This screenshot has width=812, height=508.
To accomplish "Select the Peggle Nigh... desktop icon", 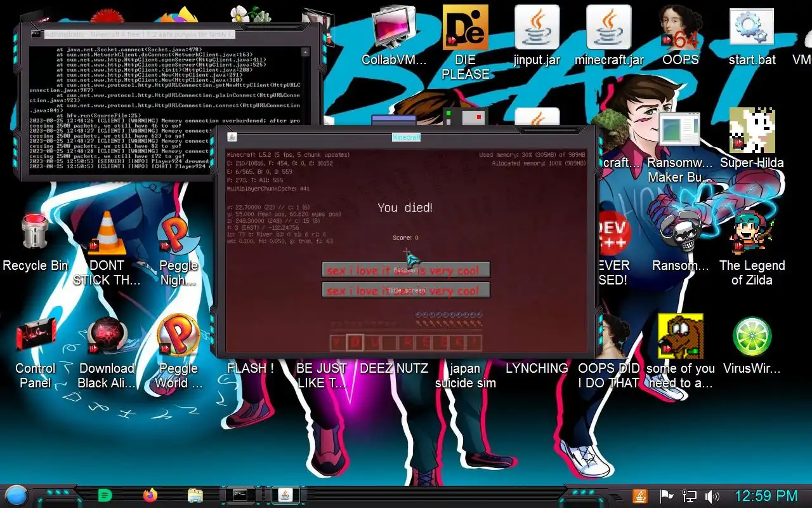I will coord(178,249).
